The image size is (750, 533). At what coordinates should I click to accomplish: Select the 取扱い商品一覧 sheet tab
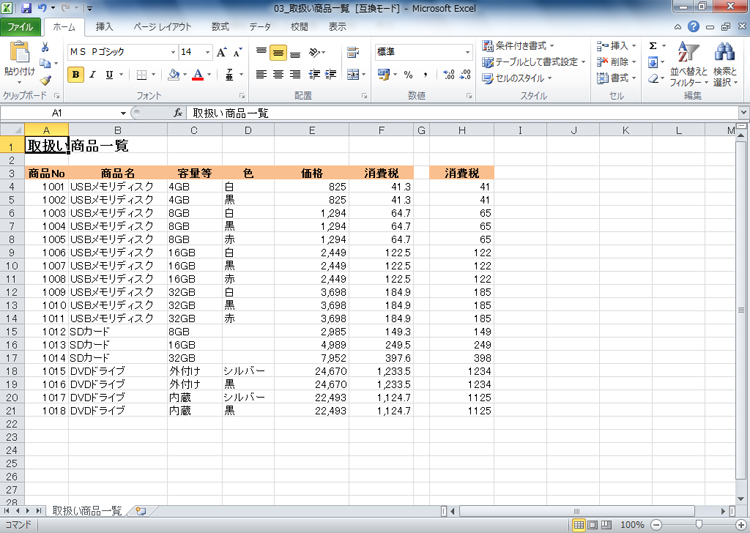[x=87, y=511]
